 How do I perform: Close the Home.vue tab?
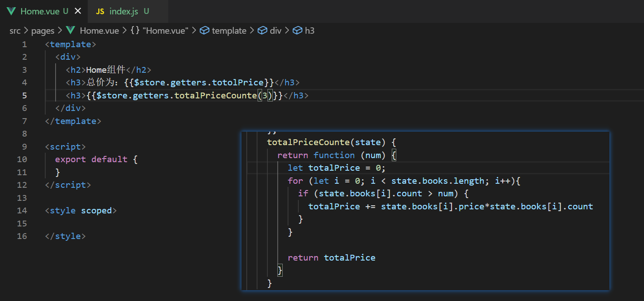click(78, 12)
